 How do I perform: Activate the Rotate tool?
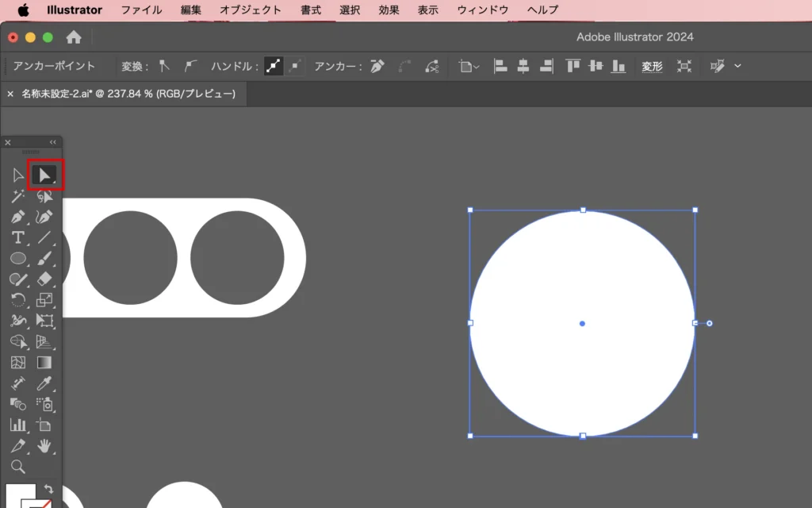[x=18, y=299]
